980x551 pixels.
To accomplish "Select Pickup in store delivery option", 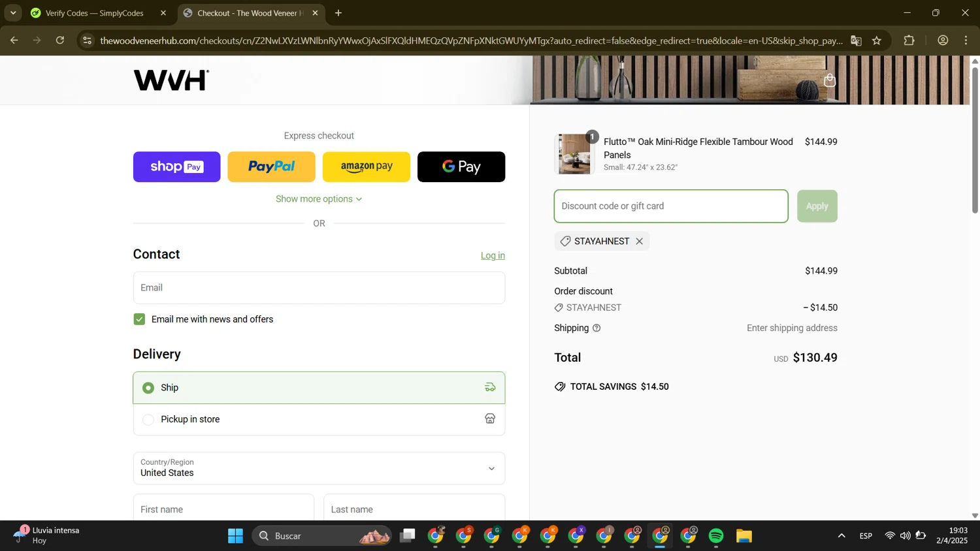I will click(x=319, y=419).
